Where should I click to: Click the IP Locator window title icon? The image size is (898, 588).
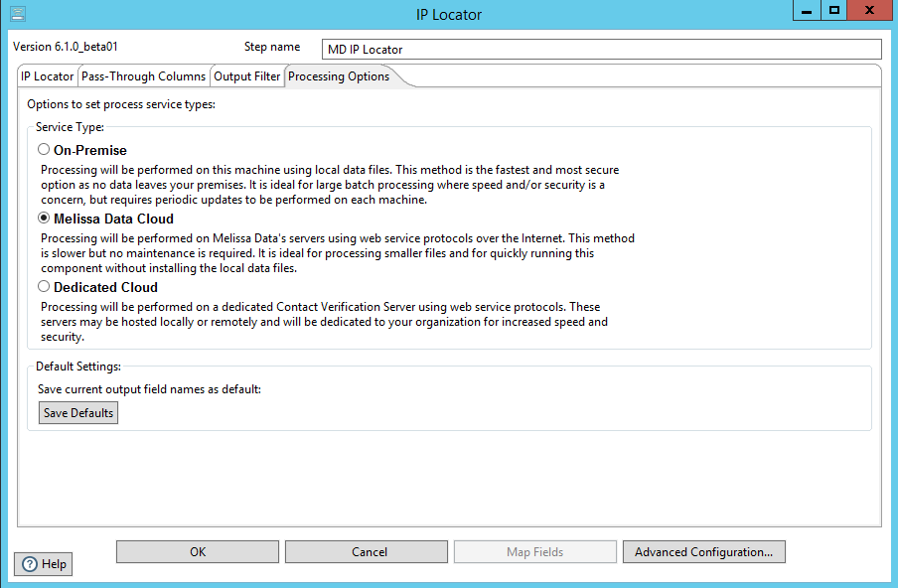click(x=17, y=14)
